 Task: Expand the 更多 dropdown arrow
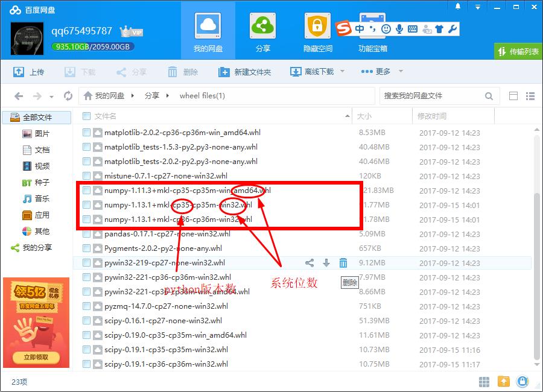click(401, 71)
